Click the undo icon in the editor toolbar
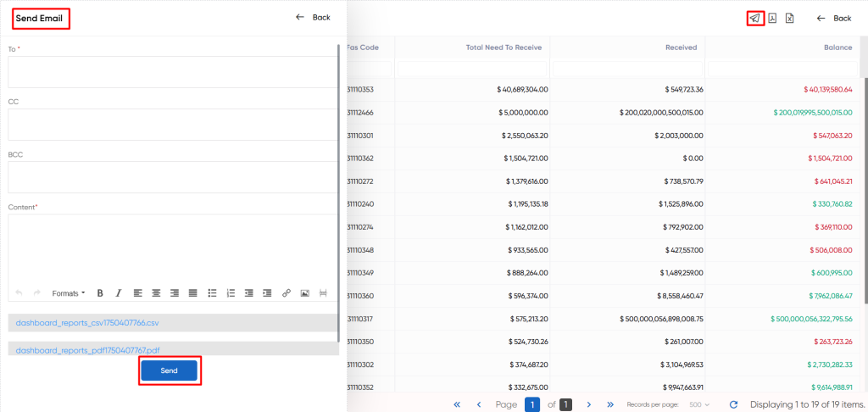 pos(19,293)
